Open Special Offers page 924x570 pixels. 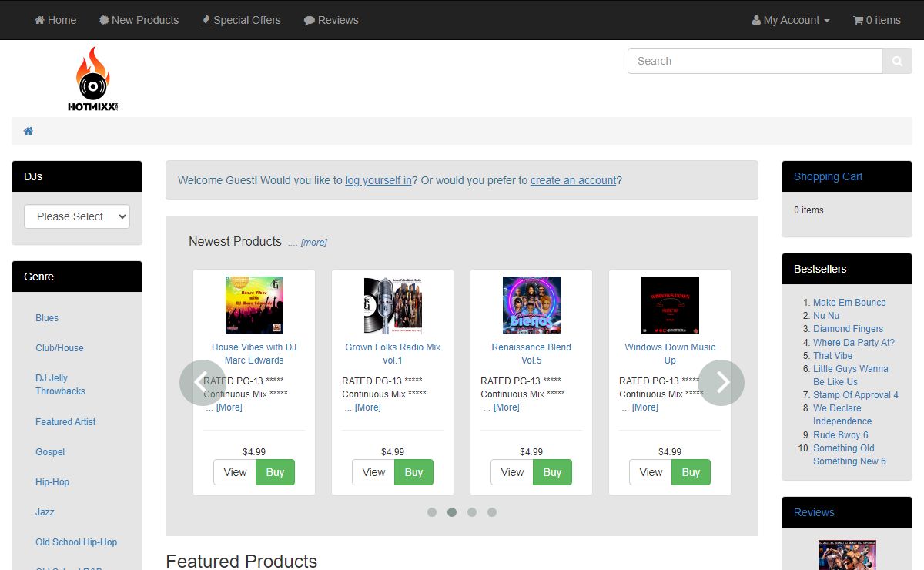point(241,20)
